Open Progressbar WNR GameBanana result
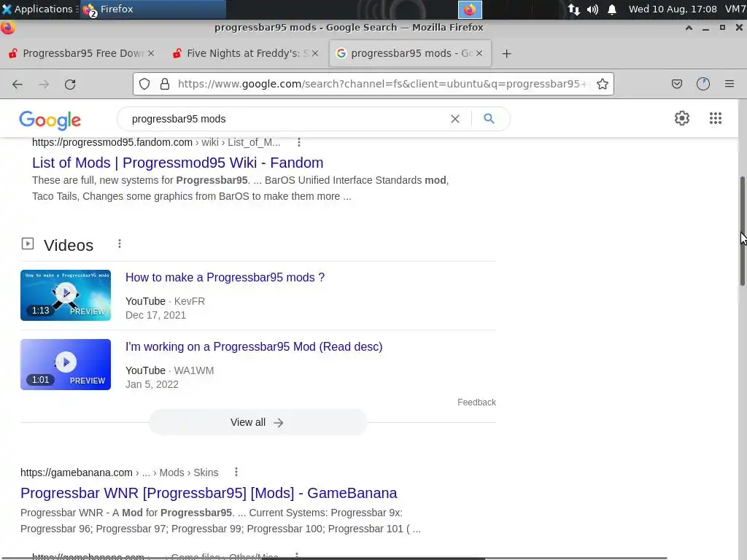Screen dimensions: 747x560 (x=209, y=493)
